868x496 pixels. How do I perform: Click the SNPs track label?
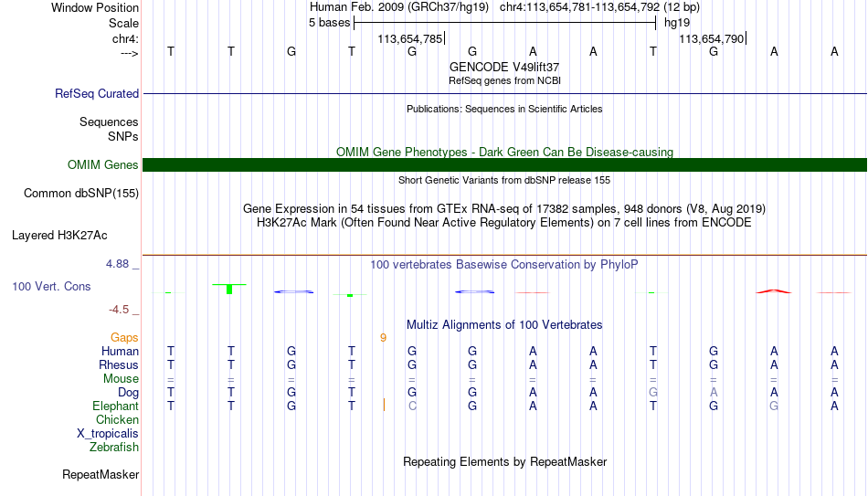coord(123,136)
